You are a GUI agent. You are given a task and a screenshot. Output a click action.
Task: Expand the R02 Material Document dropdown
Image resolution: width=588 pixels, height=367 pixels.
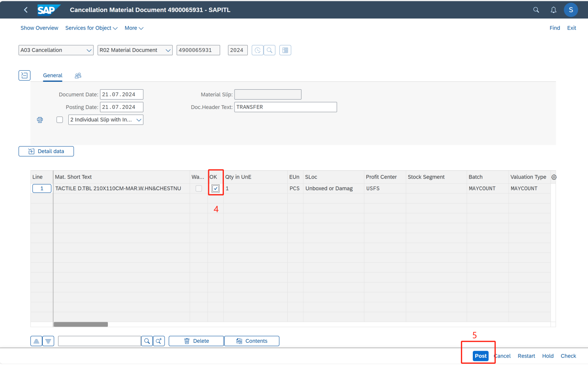click(x=168, y=50)
